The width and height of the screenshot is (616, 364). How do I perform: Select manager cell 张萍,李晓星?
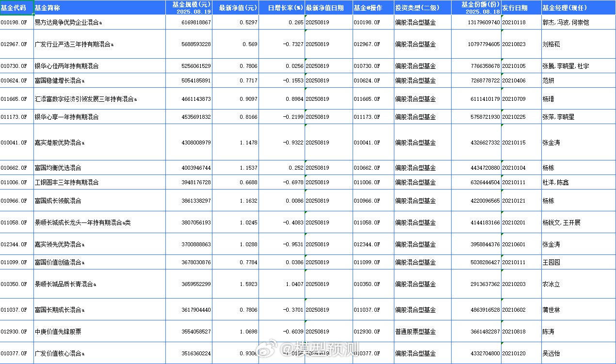point(578,117)
